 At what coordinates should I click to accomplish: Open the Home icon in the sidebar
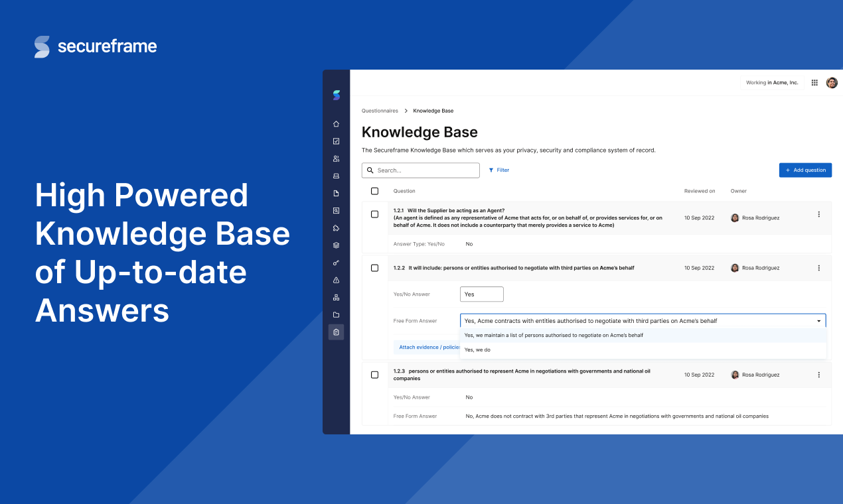click(337, 124)
